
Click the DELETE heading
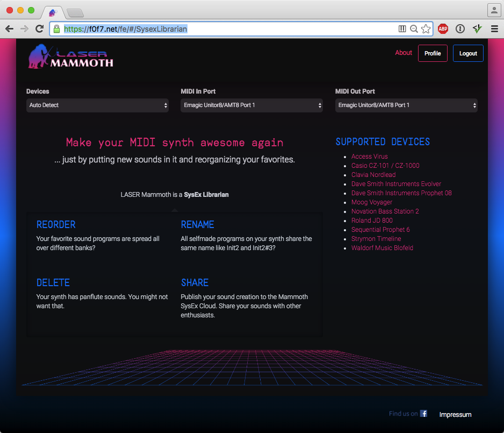pos(53,283)
